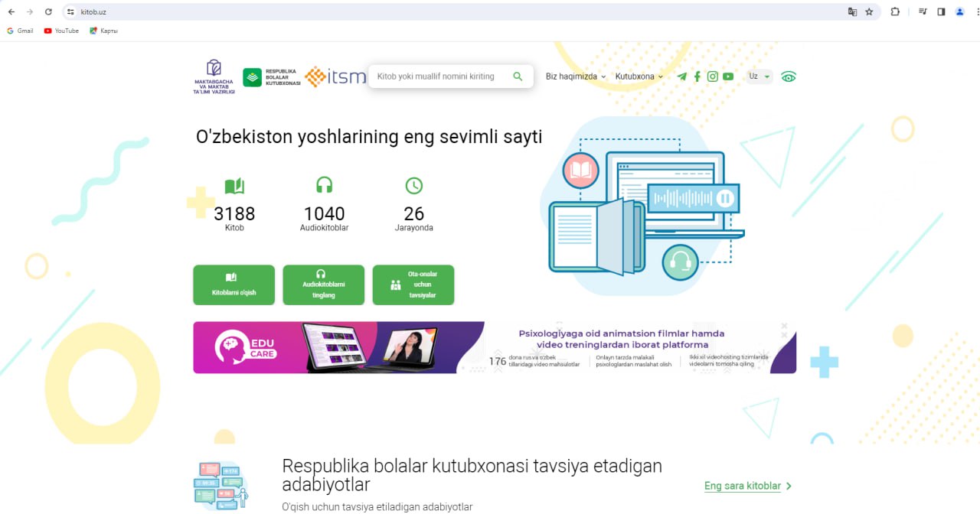Click the Google Translate icon in address bar
The image size is (980, 514).
click(852, 11)
